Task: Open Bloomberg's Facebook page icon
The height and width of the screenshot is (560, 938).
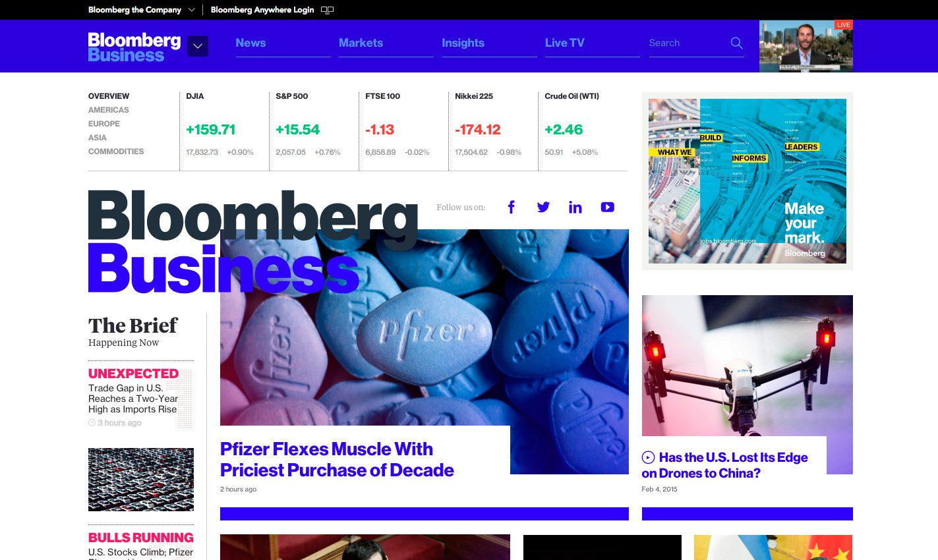Action: (x=511, y=208)
